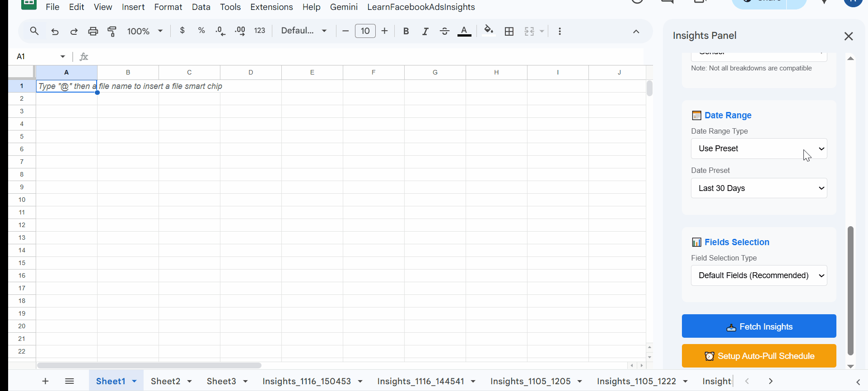Open the Name box dropdown arrow
The image size is (868, 391).
tap(63, 56)
